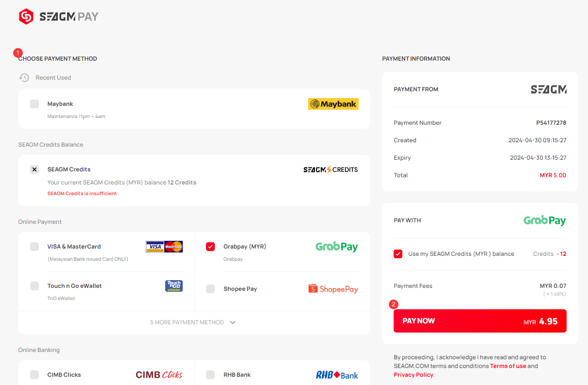Uncheck Use my SEAGM Credits balance

point(398,254)
